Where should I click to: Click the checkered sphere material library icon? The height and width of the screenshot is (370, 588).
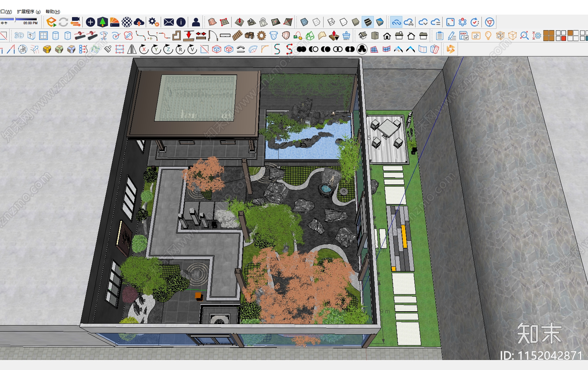127,22
